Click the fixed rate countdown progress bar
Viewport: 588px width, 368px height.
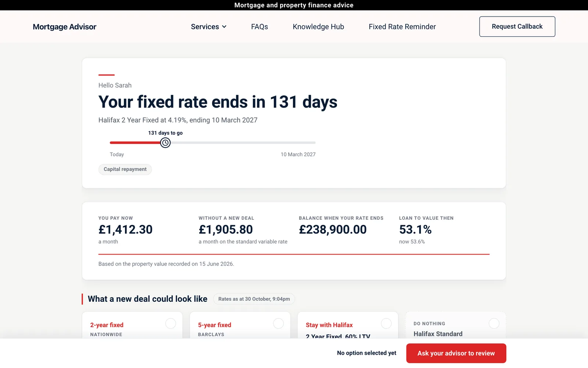212,143
